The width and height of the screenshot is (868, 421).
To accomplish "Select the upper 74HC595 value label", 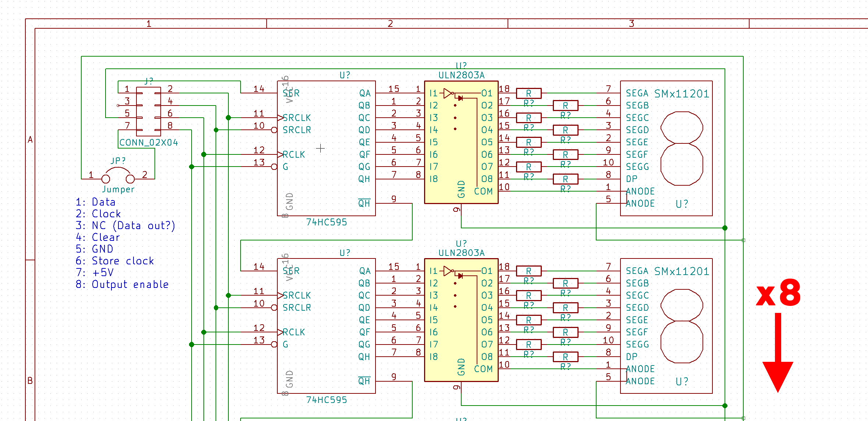I will point(327,222).
